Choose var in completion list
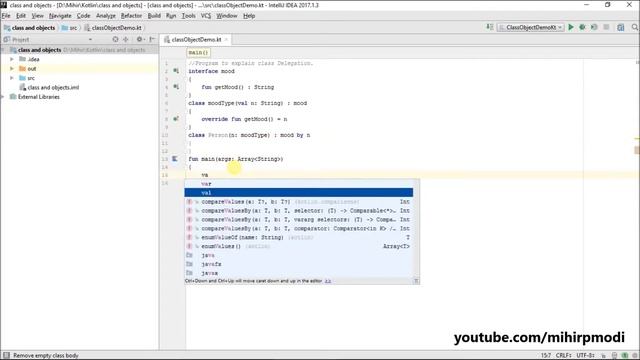 (x=298, y=184)
